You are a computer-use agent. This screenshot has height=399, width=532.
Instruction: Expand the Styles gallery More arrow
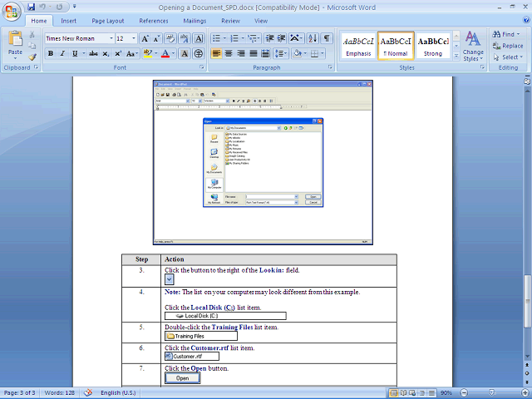456,56
